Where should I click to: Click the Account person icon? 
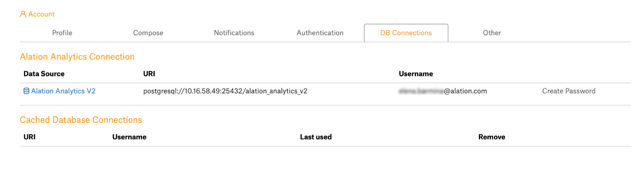[x=23, y=14]
